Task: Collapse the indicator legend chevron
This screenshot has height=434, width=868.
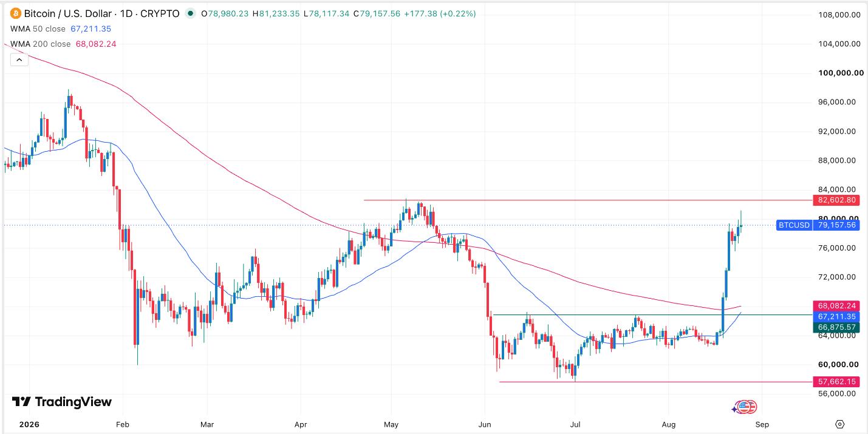Action: click(x=19, y=59)
